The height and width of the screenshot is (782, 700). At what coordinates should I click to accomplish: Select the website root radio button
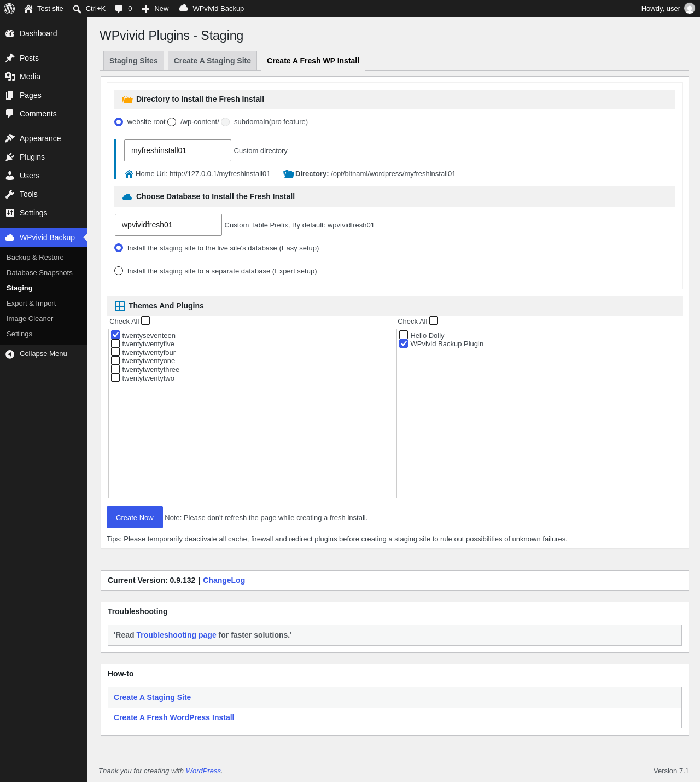pos(119,122)
